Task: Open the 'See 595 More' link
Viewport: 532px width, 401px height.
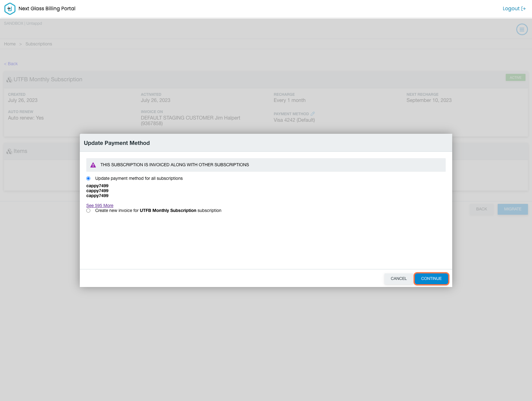Action: (x=100, y=205)
